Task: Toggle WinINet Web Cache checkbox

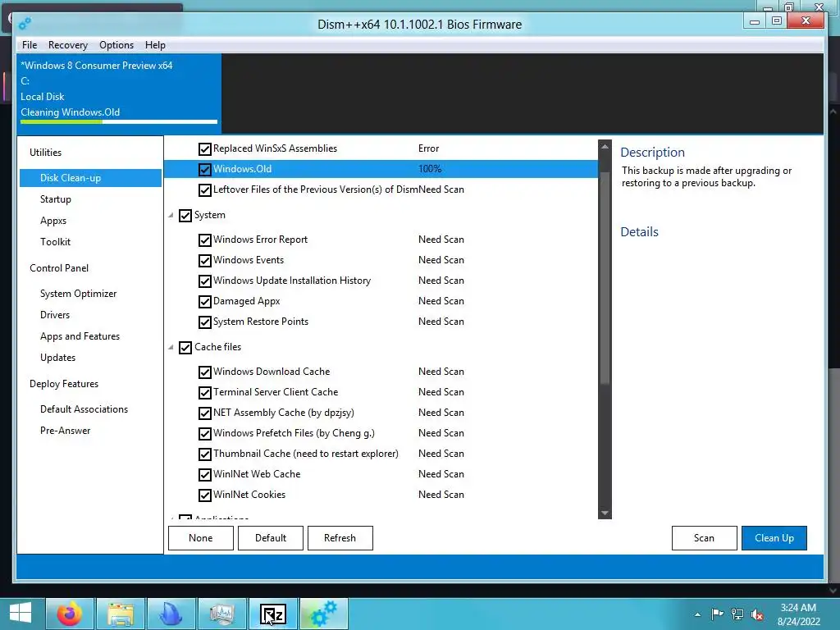Action: 204,475
